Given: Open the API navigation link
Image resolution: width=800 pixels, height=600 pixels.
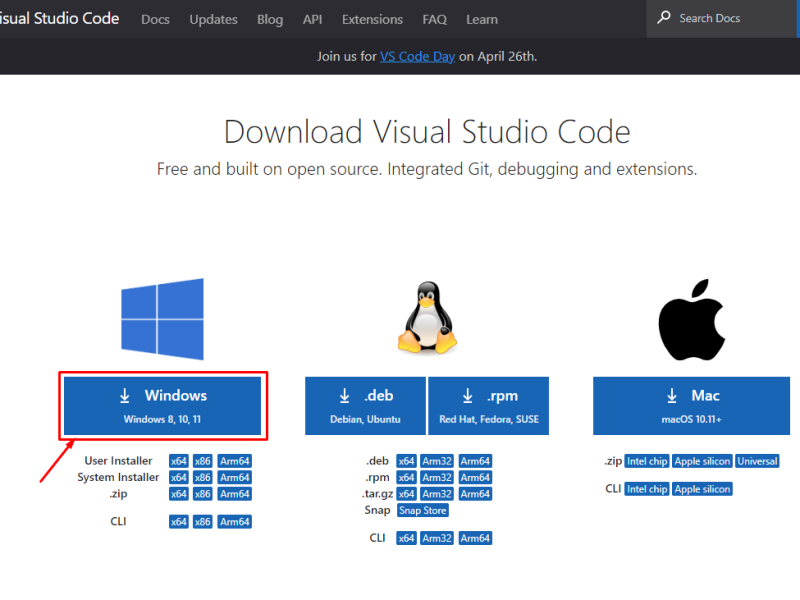Looking at the screenshot, I should [312, 19].
